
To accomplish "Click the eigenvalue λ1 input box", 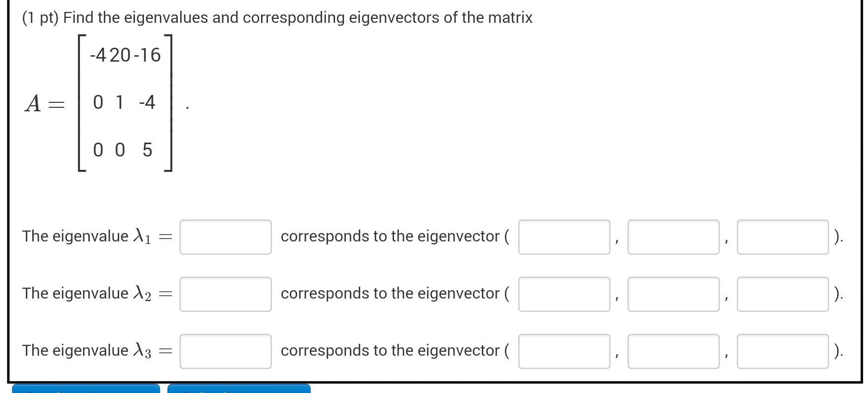I will click(225, 237).
